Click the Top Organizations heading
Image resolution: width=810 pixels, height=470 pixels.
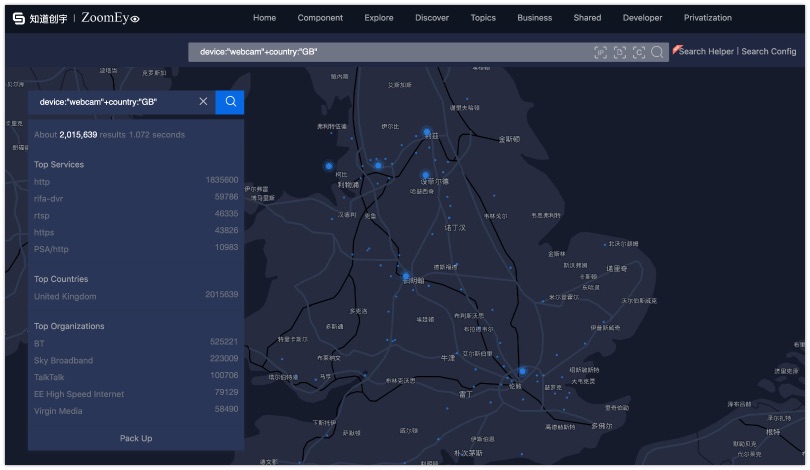(x=69, y=326)
